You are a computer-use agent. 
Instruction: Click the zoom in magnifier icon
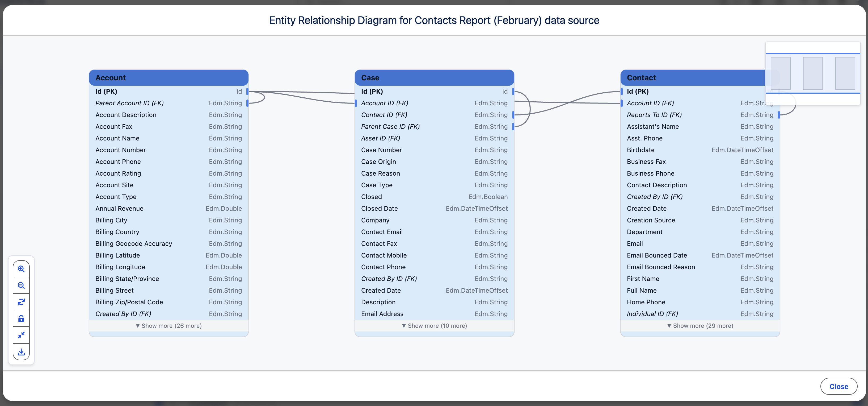21,269
